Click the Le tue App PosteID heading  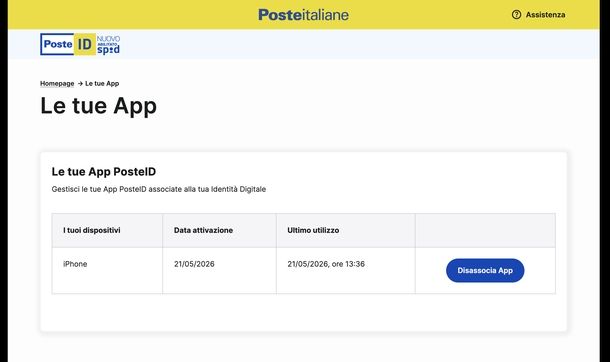(x=104, y=171)
